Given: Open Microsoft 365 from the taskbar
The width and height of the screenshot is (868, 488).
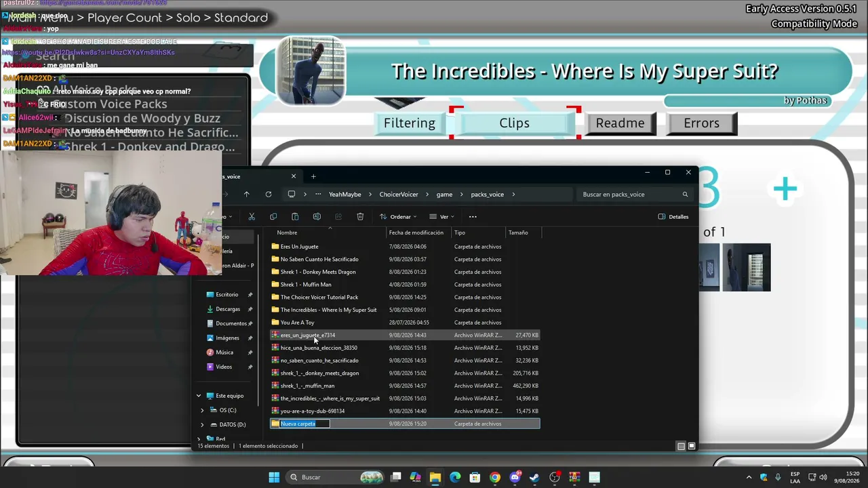Looking at the screenshot, I should tap(416, 477).
